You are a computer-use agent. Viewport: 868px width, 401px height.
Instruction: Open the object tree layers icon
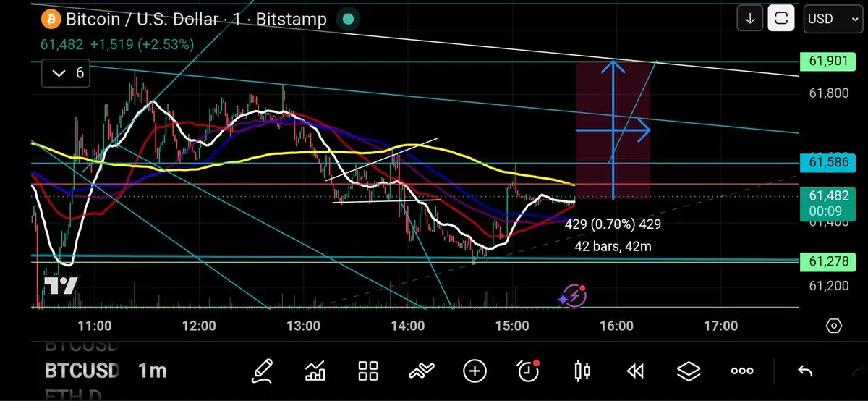[x=689, y=371]
